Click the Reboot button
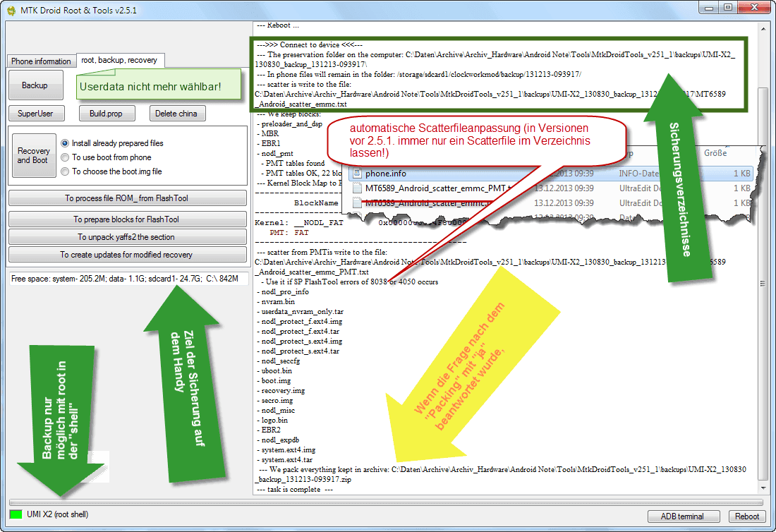The image size is (776, 532). (747, 516)
